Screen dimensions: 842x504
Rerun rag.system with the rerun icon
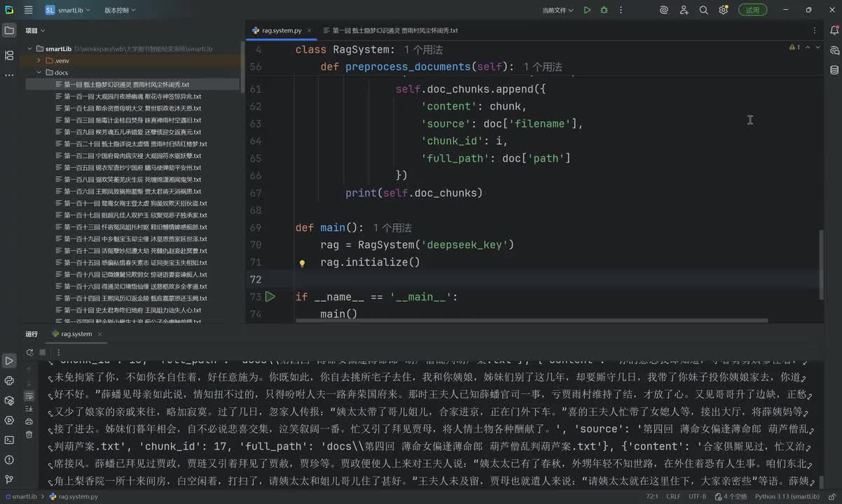click(29, 353)
